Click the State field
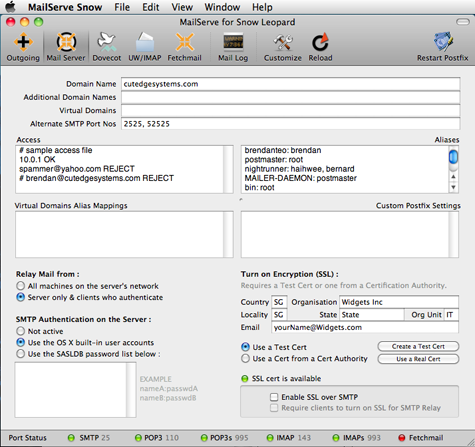 point(372,315)
